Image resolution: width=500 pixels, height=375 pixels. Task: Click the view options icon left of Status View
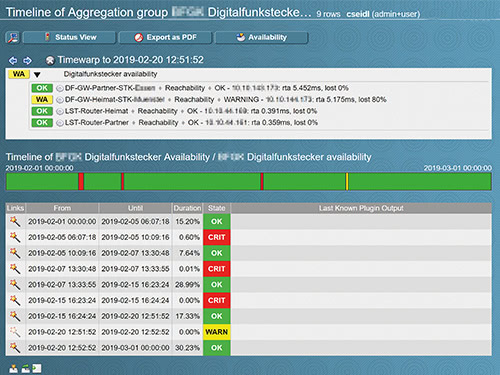(13, 37)
